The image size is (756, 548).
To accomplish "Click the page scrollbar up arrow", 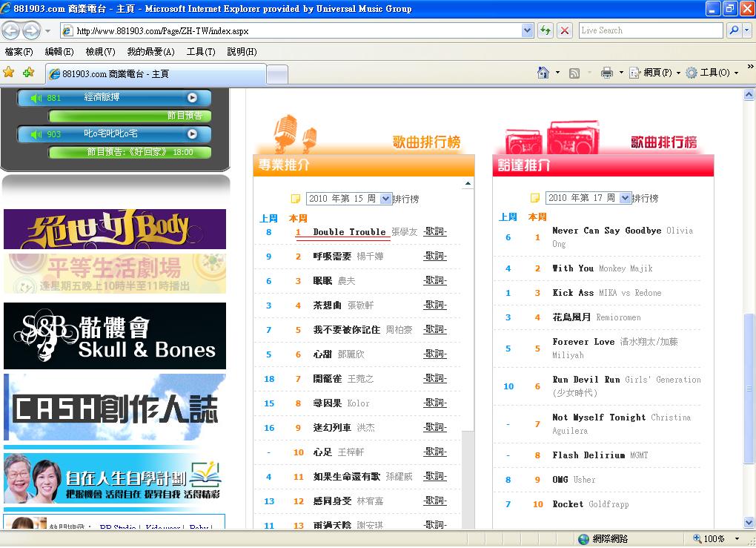I will (x=749, y=95).
